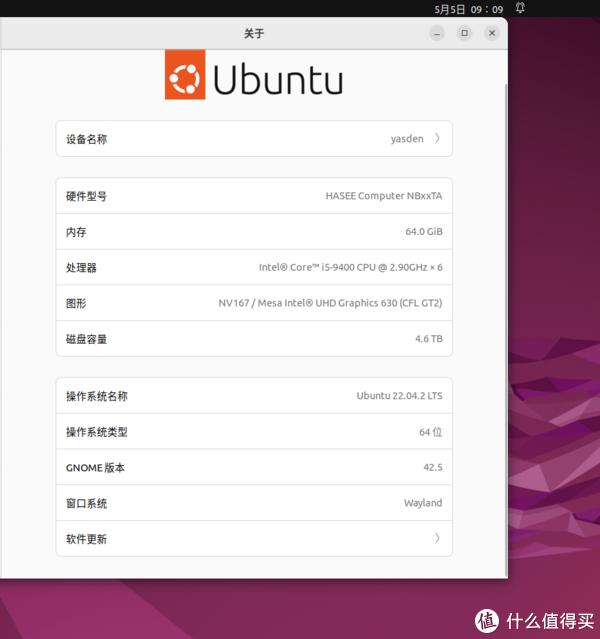Viewport: 600px width, 639px height.
Task: Expand the chevron on the 软件更新 row
Action: [x=437, y=539]
